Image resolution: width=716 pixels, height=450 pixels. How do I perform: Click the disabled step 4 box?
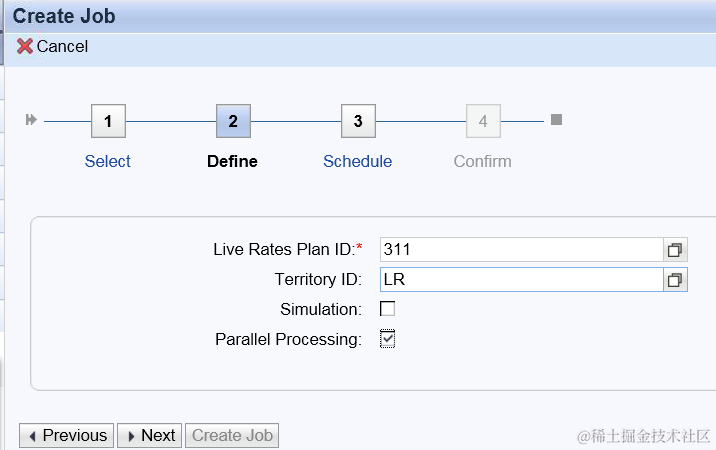click(483, 121)
